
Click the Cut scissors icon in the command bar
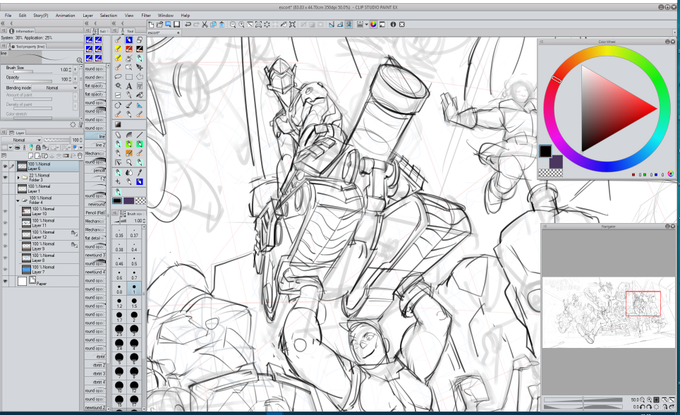205,25
